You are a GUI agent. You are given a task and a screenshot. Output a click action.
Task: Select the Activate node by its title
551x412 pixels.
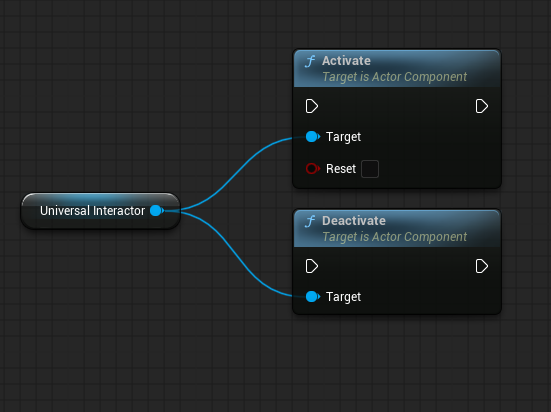(346, 60)
